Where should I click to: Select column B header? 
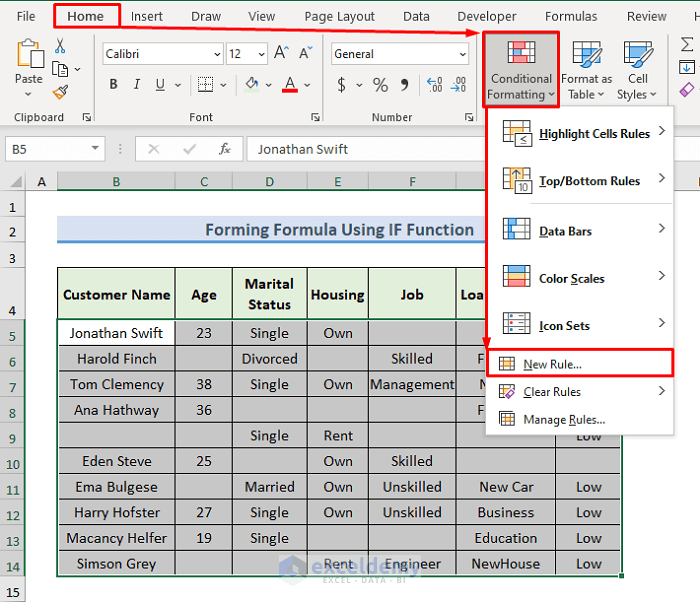point(116,182)
